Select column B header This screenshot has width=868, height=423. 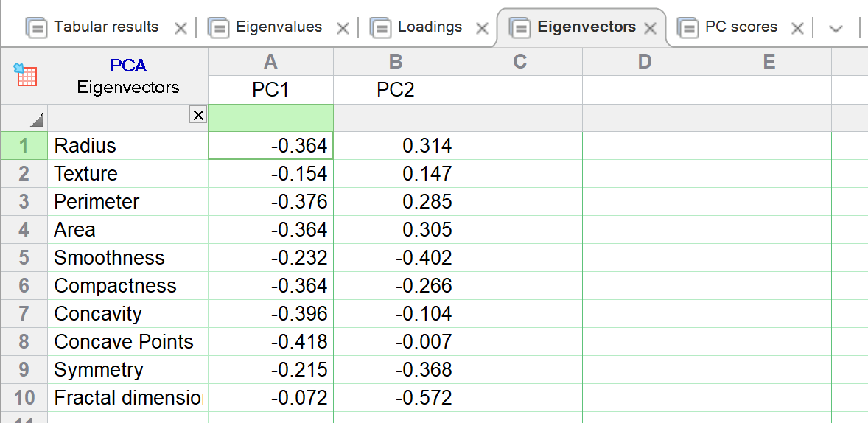395,63
